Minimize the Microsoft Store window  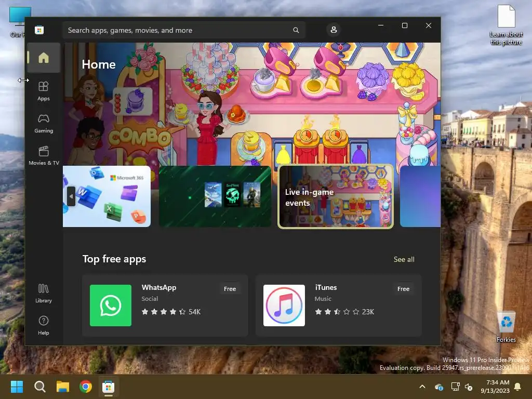(x=381, y=25)
